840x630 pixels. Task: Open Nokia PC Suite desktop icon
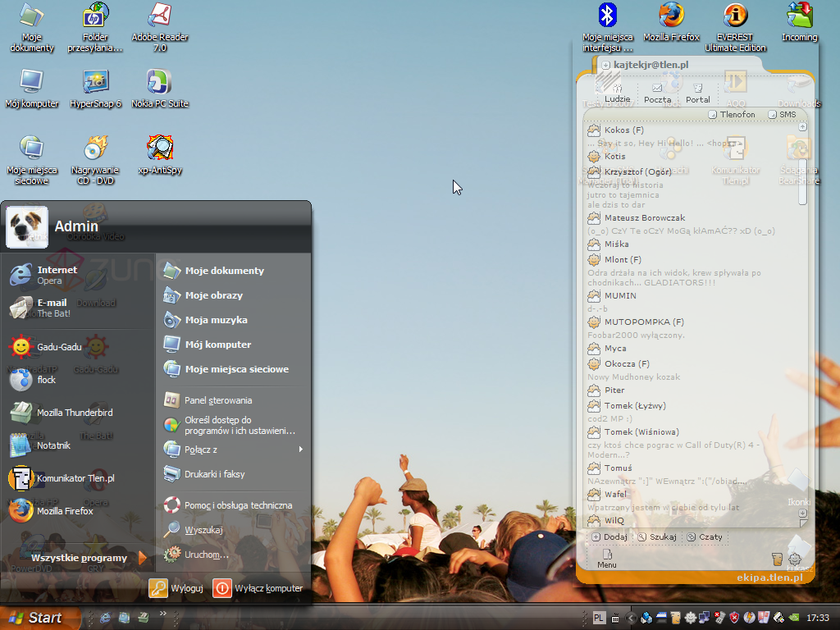click(160, 89)
